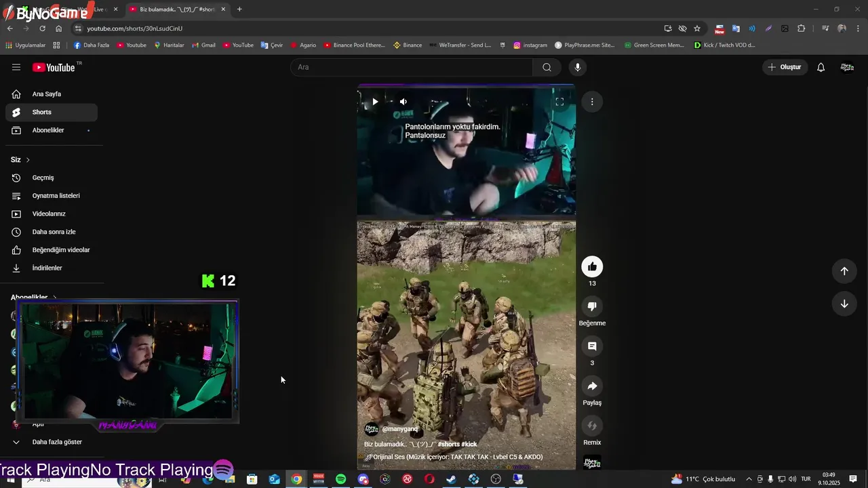This screenshot has width=868, height=488.
Task: Open media controls icon in Chrome toolbar
Action: [825, 28]
